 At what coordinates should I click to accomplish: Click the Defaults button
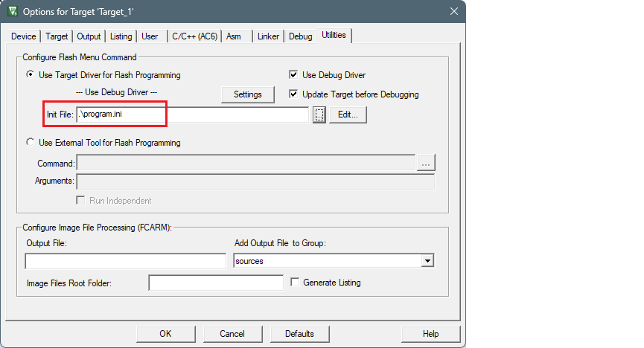[299, 334]
